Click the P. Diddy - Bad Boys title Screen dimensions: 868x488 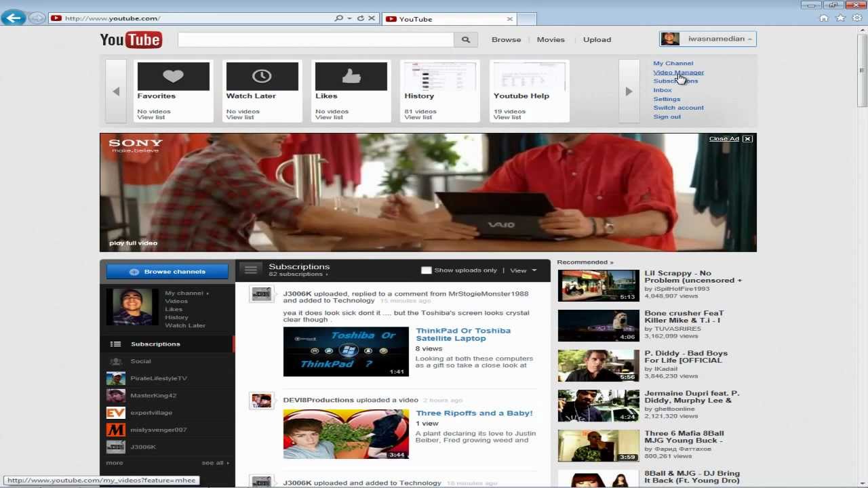(686, 357)
